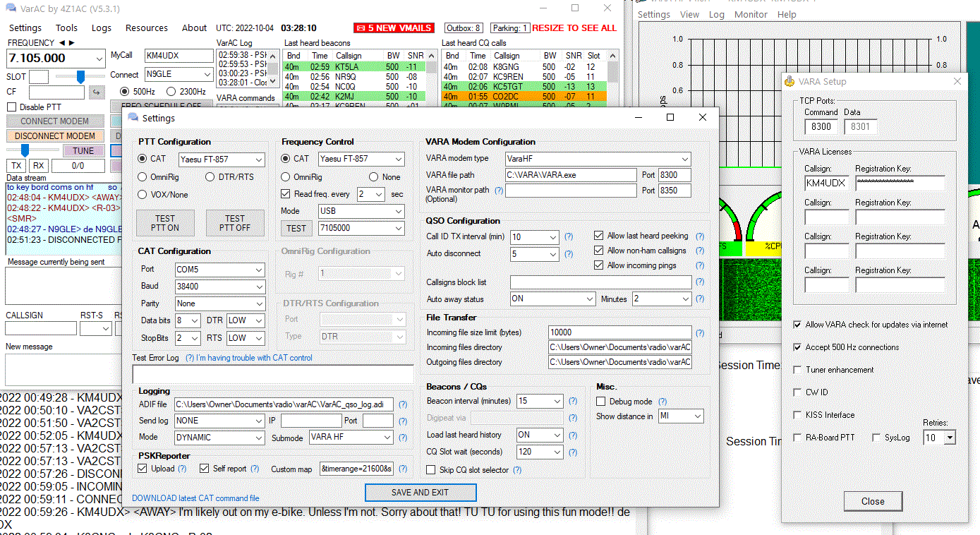This screenshot has width=980, height=535.
Task: Open Settings menu in VarAC
Action: [25, 28]
